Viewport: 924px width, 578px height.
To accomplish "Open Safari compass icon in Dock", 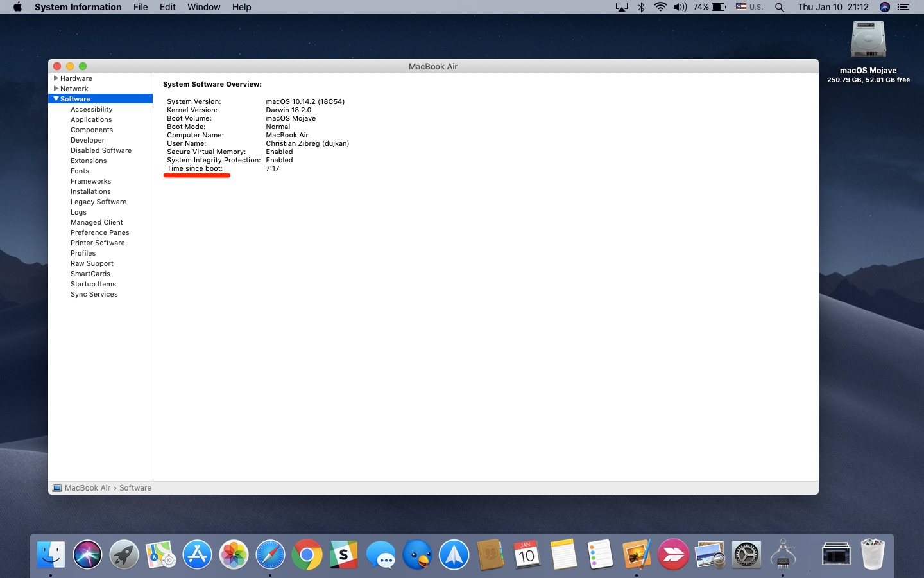I will click(x=270, y=555).
